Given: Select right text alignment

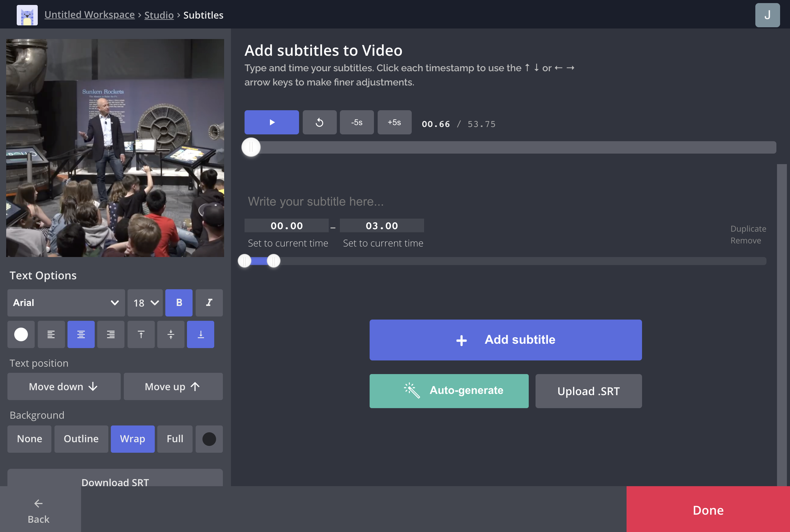Looking at the screenshot, I should pos(111,334).
